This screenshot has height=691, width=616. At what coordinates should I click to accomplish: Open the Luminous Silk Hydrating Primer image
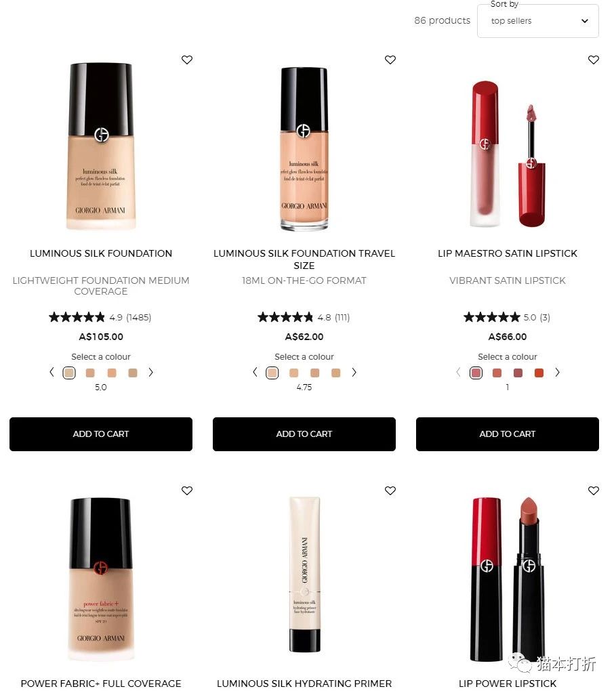tap(304, 574)
